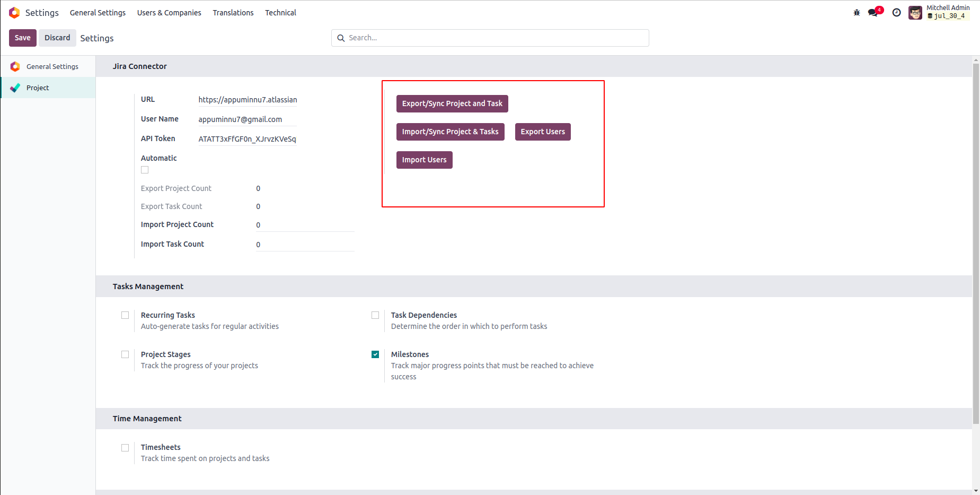980x495 pixels.
Task: Expand the Users & Companies menu
Action: pos(169,13)
